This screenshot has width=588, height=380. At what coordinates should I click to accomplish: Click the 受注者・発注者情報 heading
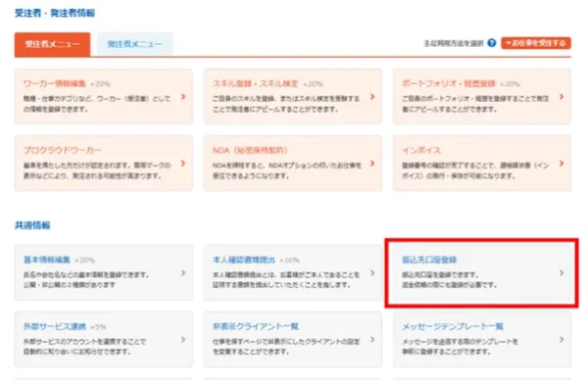click(x=55, y=13)
